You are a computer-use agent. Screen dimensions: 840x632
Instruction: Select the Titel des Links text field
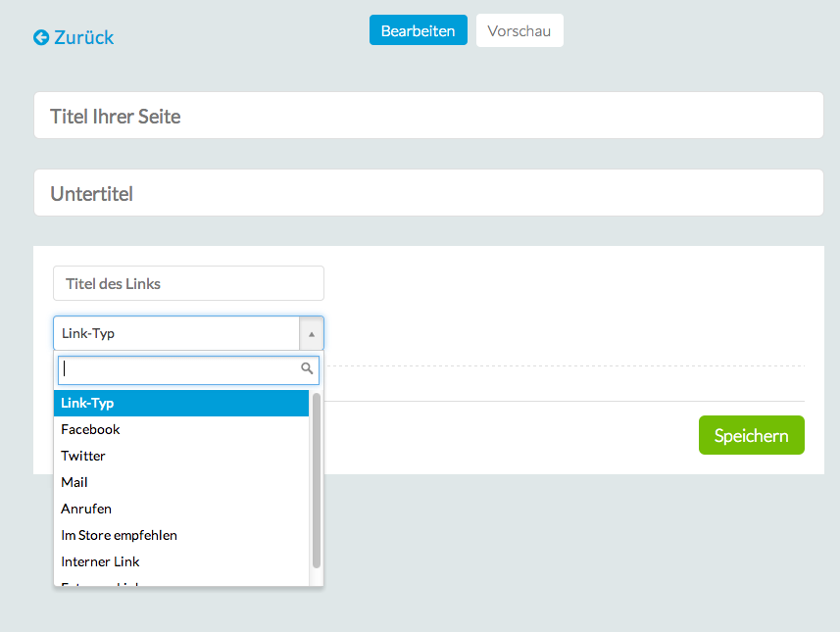(x=188, y=283)
